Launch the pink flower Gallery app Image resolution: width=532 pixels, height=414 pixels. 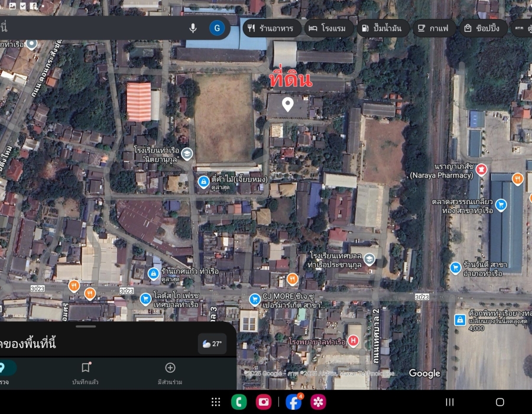click(318, 402)
